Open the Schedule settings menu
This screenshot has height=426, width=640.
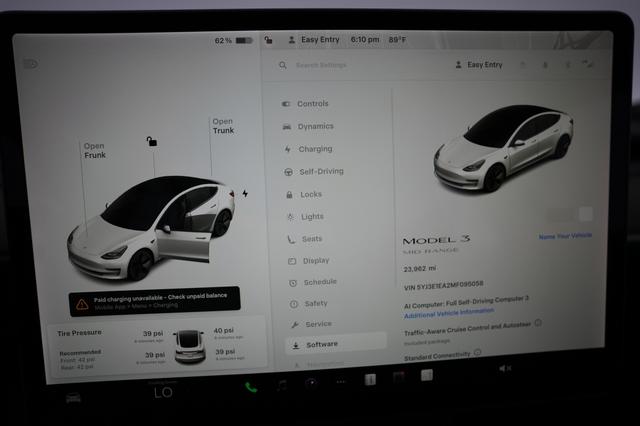313,282
